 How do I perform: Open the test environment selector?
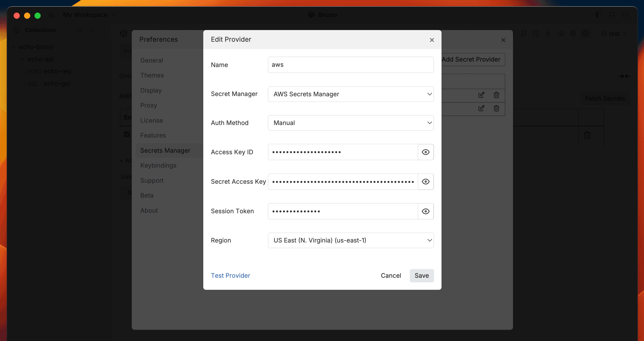(x=614, y=33)
